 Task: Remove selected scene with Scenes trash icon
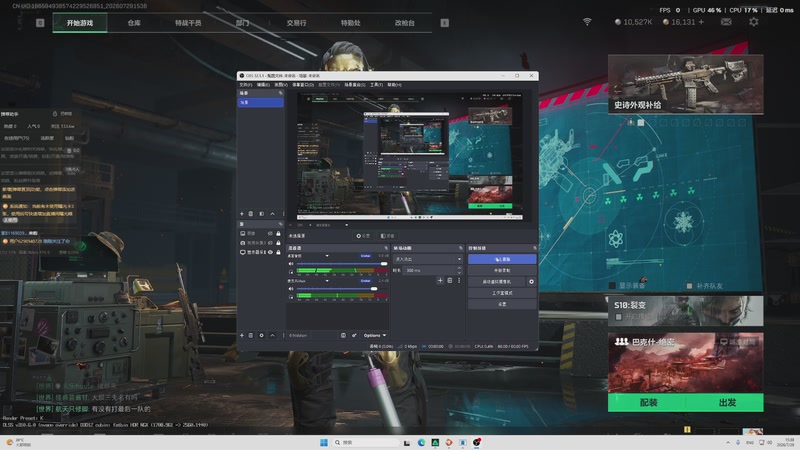tap(251, 214)
